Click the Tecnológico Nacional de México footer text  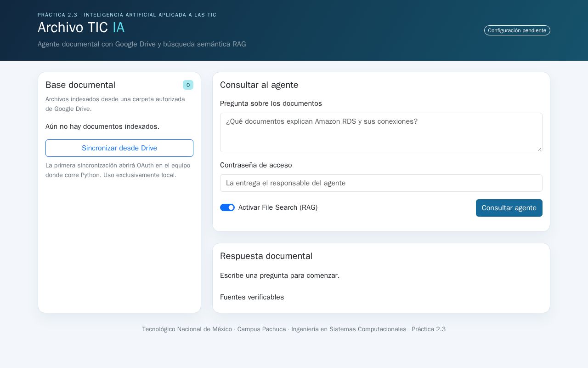tap(187, 329)
